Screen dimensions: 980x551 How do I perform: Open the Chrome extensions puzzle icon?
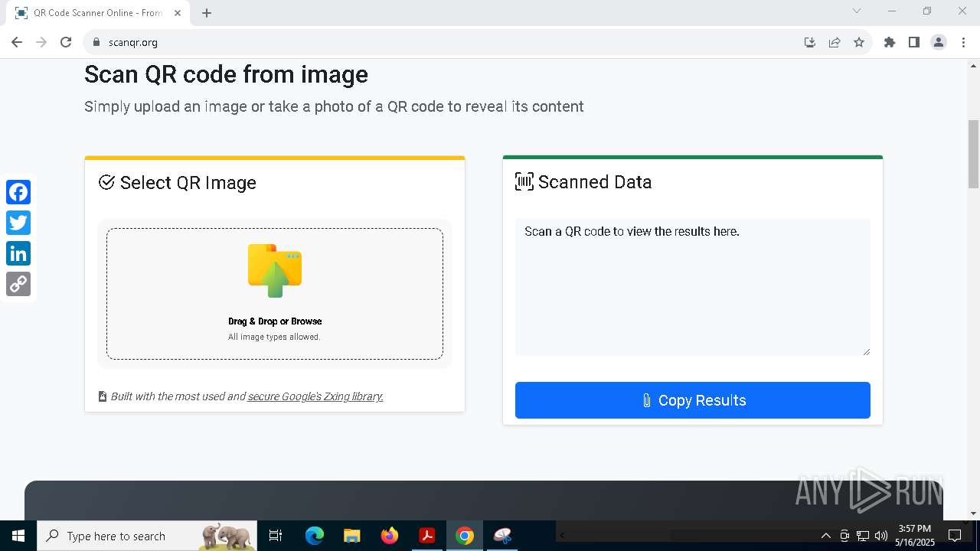click(890, 42)
